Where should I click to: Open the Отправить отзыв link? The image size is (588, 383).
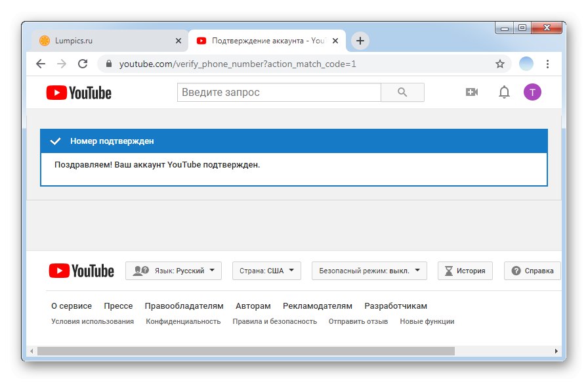[358, 321]
